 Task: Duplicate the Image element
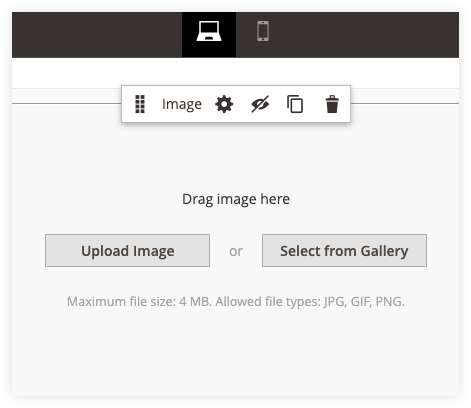[295, 104]
